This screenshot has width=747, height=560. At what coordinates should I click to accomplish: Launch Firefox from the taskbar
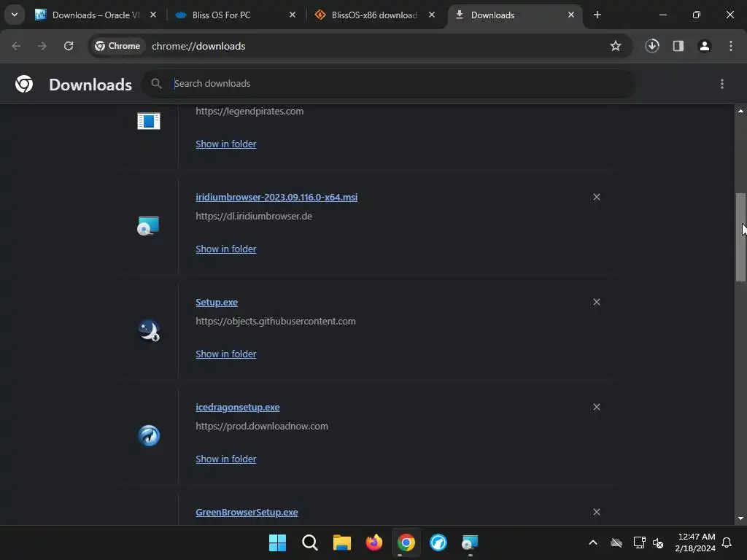[x=374, y=542]
